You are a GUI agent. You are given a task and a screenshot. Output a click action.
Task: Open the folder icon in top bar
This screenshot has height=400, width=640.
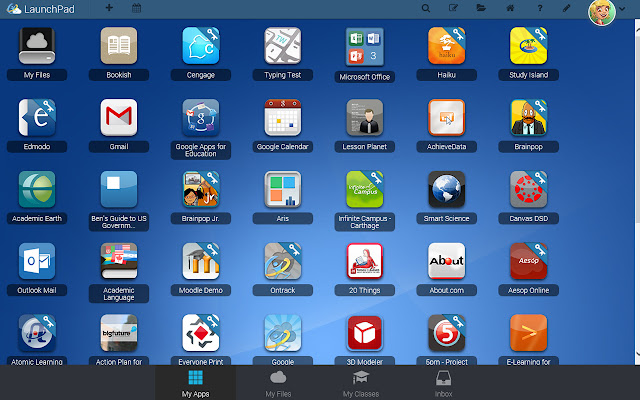click(481, 8)
